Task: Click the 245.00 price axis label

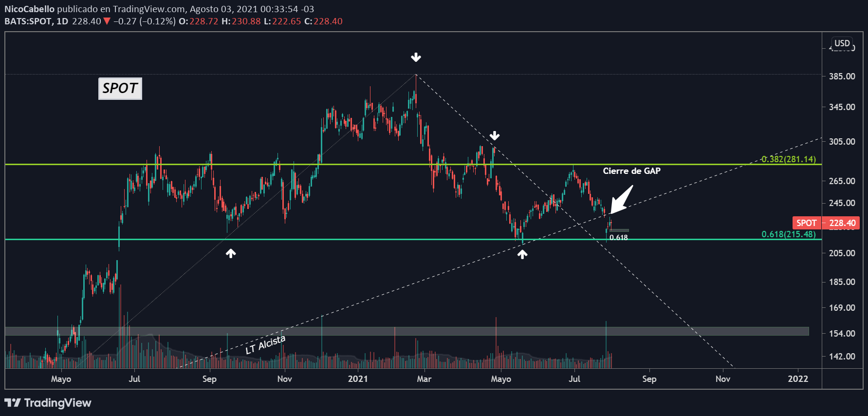Action: click(842, 203)
